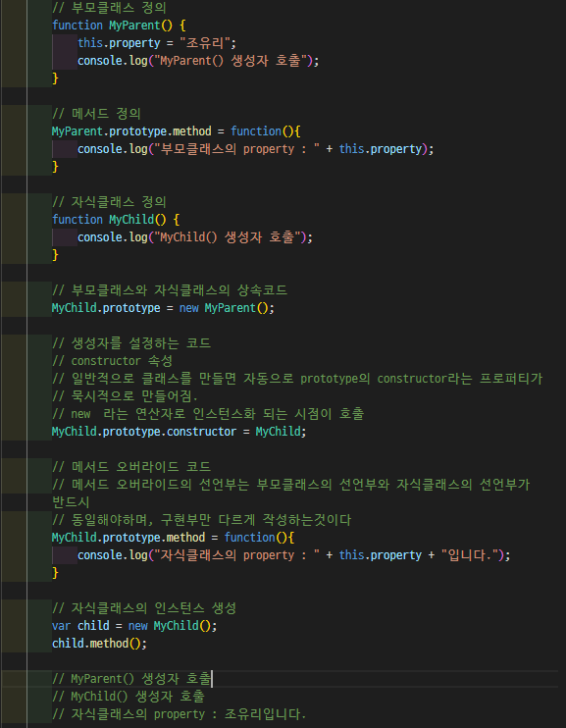Click the line "function MyChild() {"

(116, 219)
